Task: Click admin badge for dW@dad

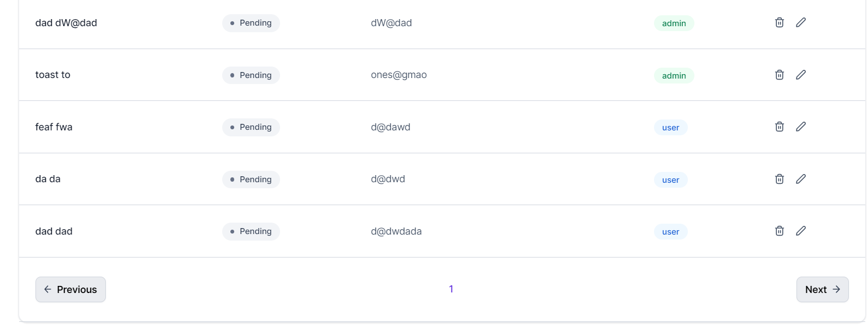Action: tap(674, 23)
